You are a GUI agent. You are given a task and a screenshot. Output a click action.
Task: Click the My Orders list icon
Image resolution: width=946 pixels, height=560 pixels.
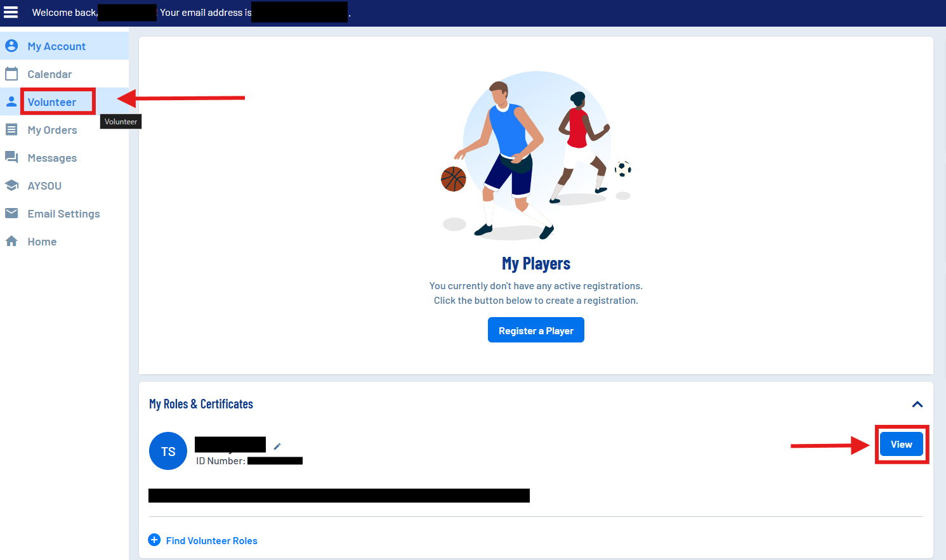[x=11, y=129]
